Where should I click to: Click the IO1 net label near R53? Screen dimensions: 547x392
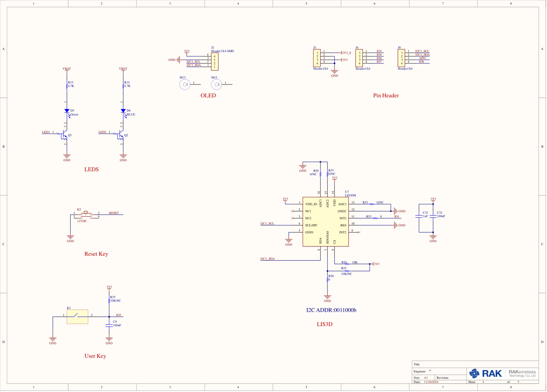pos(397,216)
